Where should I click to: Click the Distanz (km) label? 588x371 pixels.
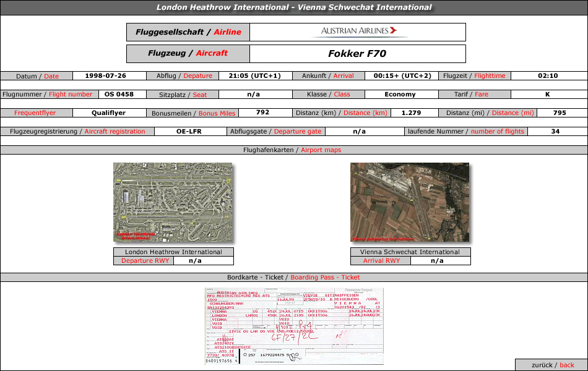coord(342,113)
